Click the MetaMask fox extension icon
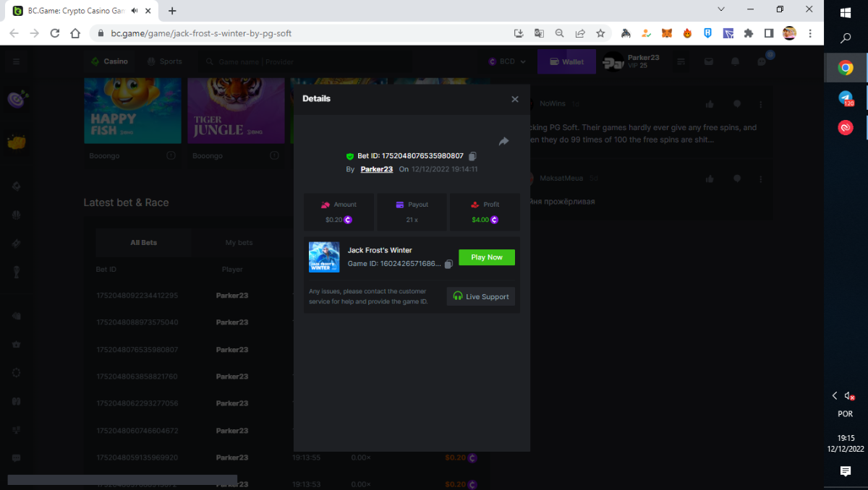Screen dimensions: 868x490 click(x=667, y=33)
